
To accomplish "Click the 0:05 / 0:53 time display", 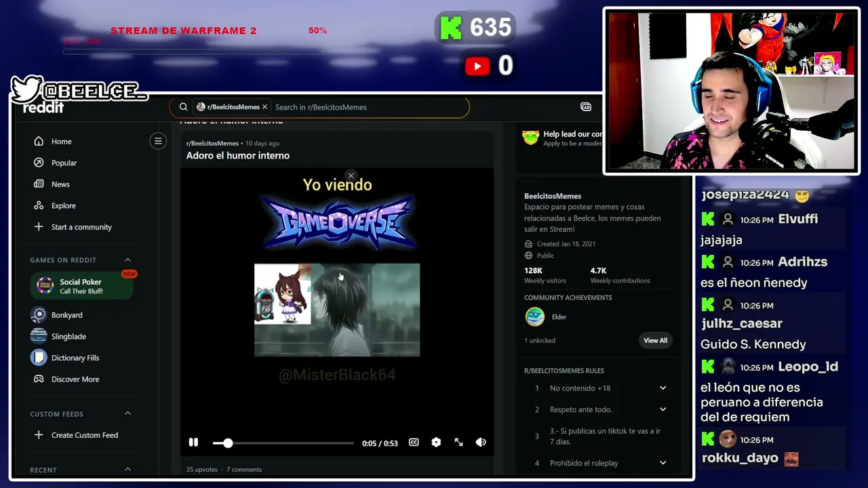I will (380, 443).
